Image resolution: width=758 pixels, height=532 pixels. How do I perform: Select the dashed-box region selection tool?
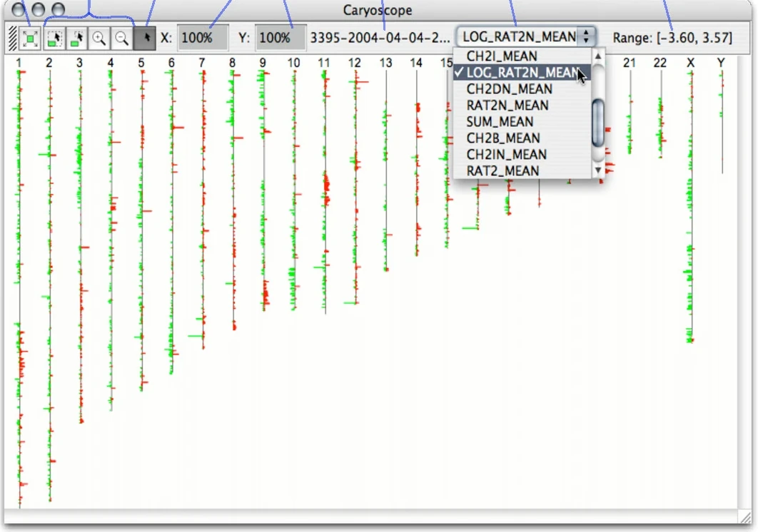54,39
